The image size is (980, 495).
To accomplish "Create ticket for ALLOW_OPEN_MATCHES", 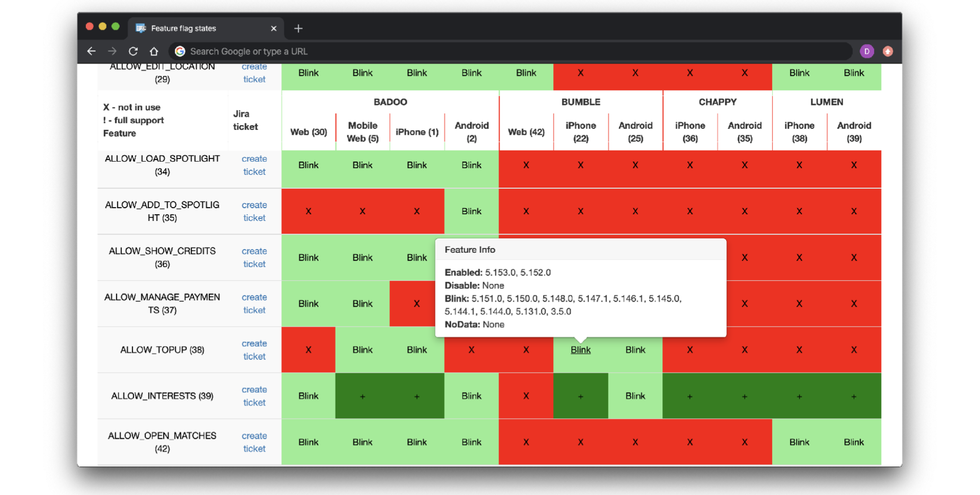I will 254,441.
